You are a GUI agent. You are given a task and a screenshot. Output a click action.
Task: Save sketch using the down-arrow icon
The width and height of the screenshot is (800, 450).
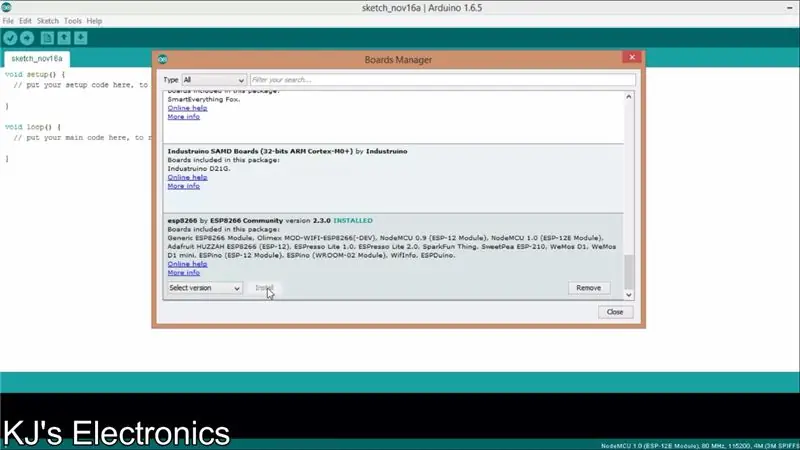[x=81, y=38]
